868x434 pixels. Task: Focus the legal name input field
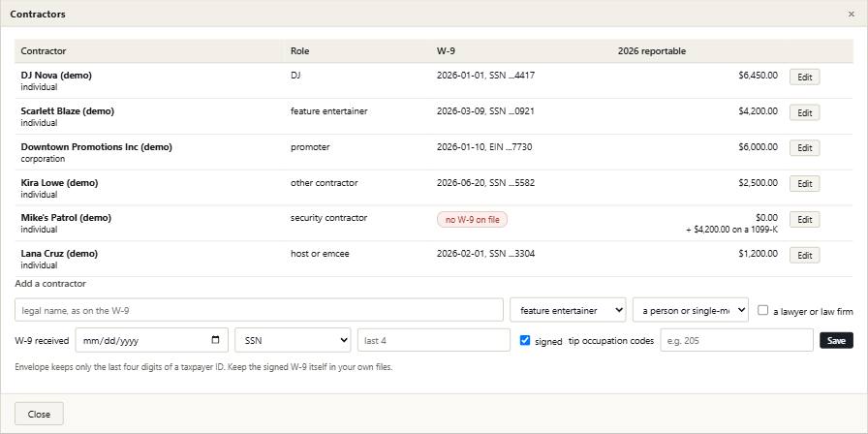[259, 310]
